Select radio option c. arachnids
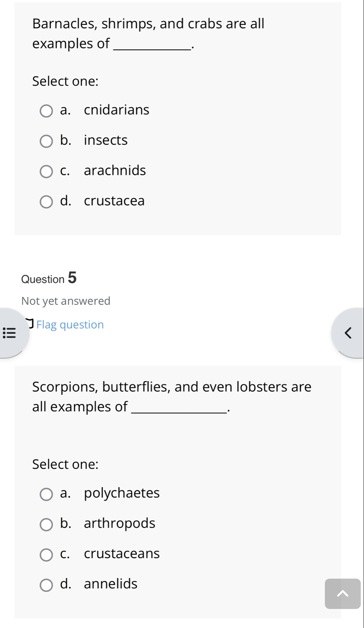The image size is (364, 628). 46,171
